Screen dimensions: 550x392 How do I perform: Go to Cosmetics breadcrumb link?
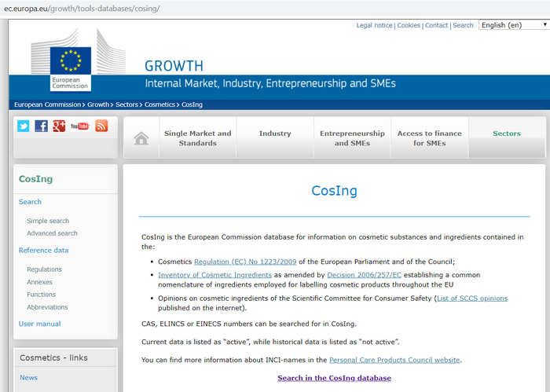point(159,104)
